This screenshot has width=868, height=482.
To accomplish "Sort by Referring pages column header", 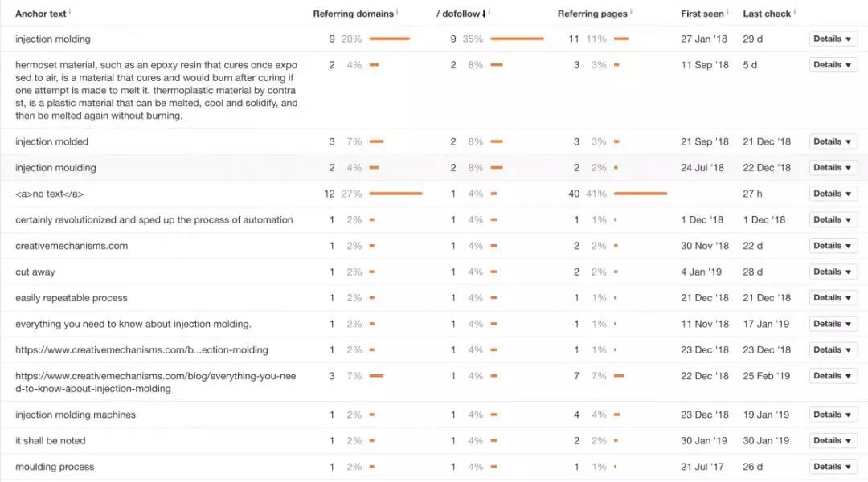I will [x=592, y=14].
